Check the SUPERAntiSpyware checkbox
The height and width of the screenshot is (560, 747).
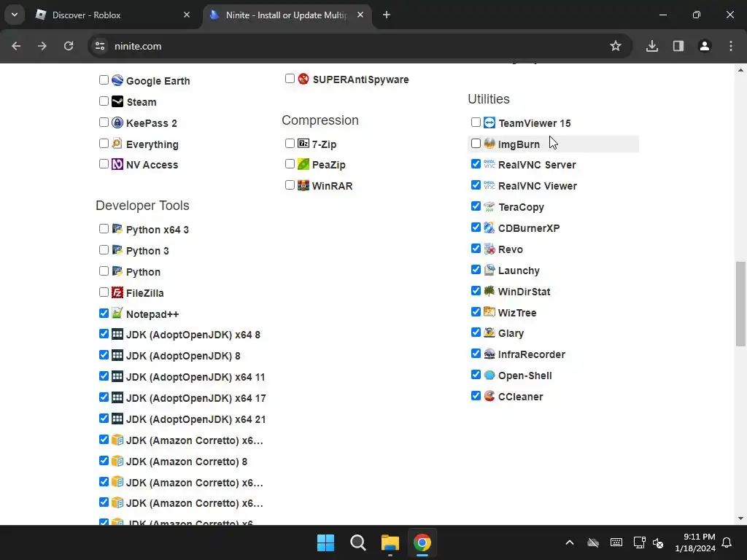(x=290, y=78)
